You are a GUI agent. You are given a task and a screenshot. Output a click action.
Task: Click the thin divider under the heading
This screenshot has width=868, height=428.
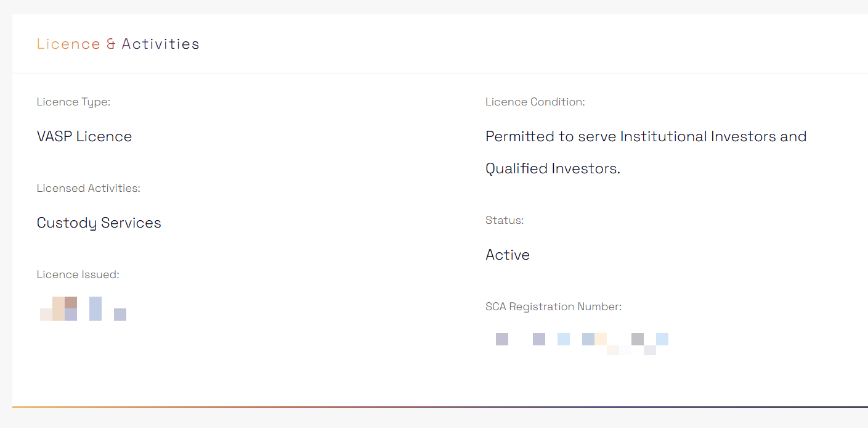(x=431, y=73)
